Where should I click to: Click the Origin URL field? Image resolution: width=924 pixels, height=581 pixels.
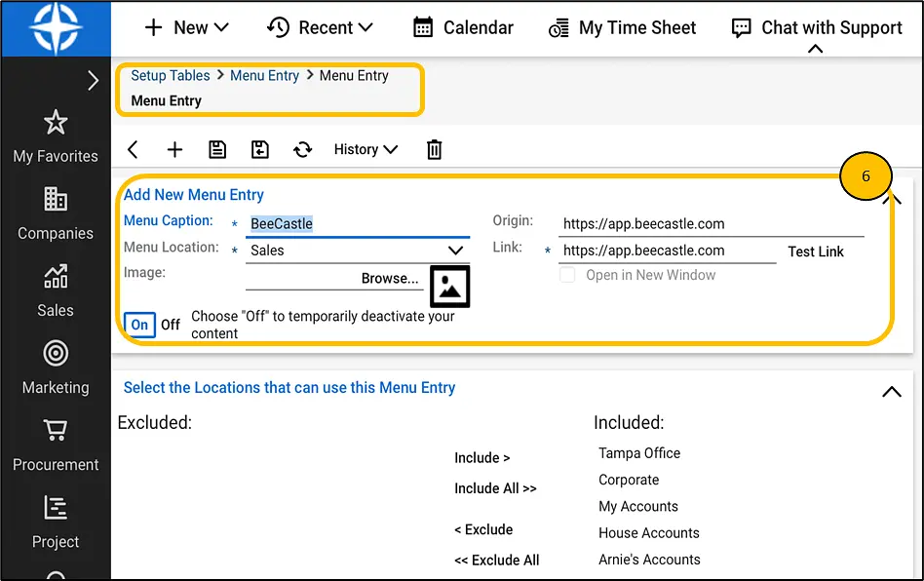click(711, 224)
